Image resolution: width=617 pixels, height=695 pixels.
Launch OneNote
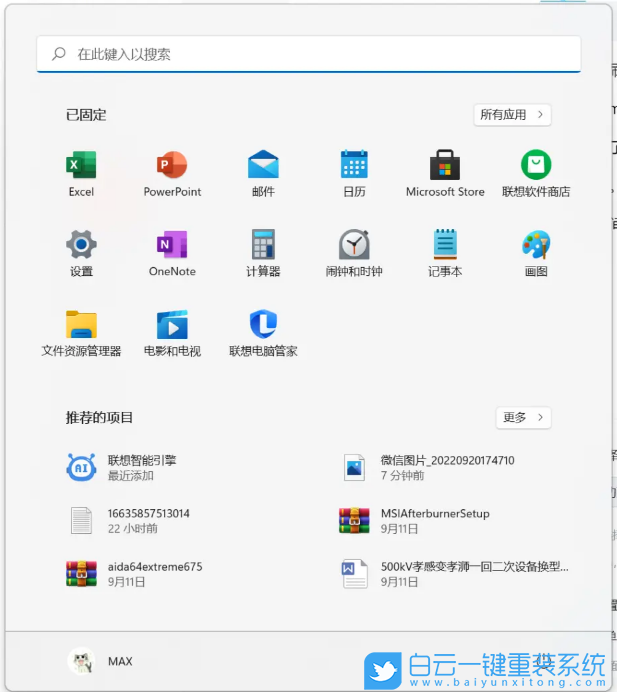pos(172,253)
